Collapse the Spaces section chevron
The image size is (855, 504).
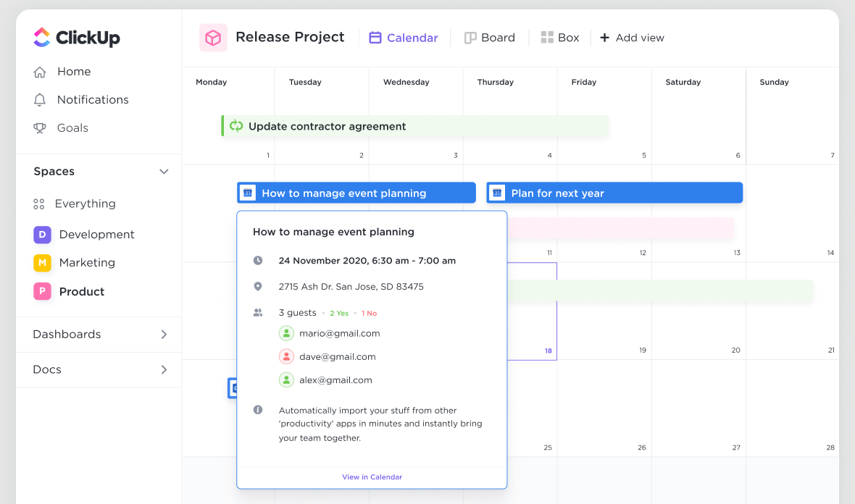point(164,172)
